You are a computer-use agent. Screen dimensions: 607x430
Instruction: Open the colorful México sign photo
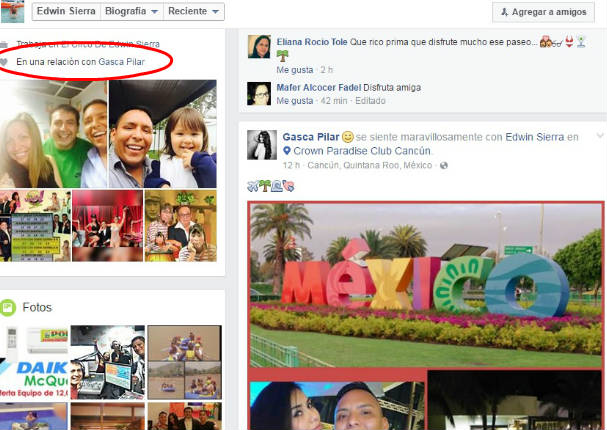pos(425,284)
